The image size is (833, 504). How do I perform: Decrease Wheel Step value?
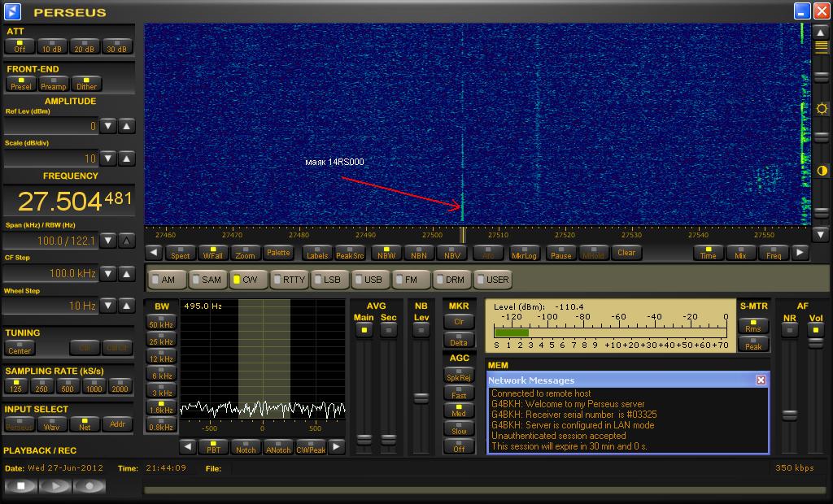108,306
